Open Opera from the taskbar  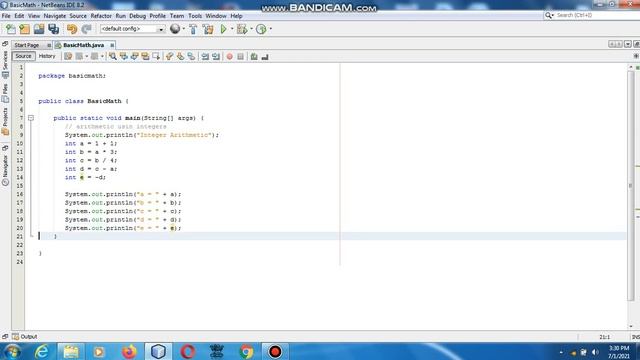coord(188,351)
